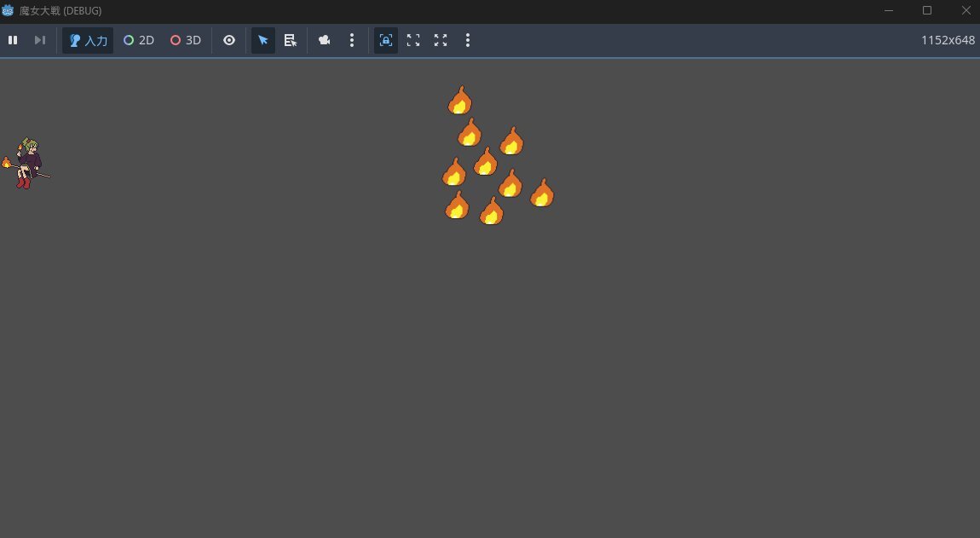Activate the list selection tool
The width and height of the screenshot is (980, 538).
pos(290,40)
